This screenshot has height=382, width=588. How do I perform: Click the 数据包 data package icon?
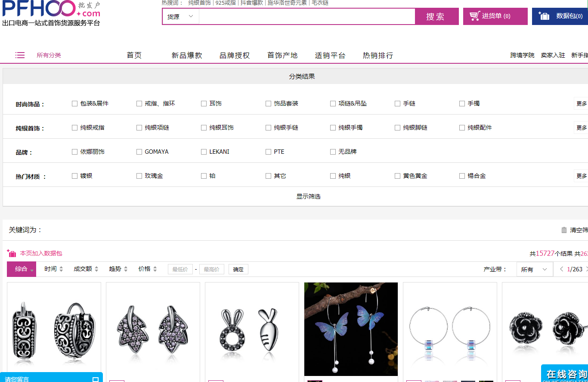(x=544, y=16)
